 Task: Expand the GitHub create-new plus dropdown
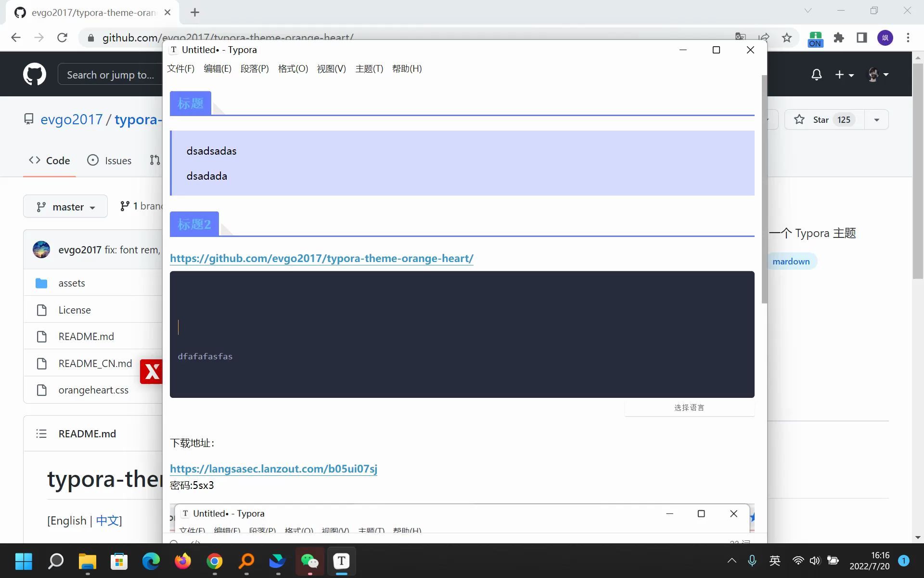pos(845,75)
